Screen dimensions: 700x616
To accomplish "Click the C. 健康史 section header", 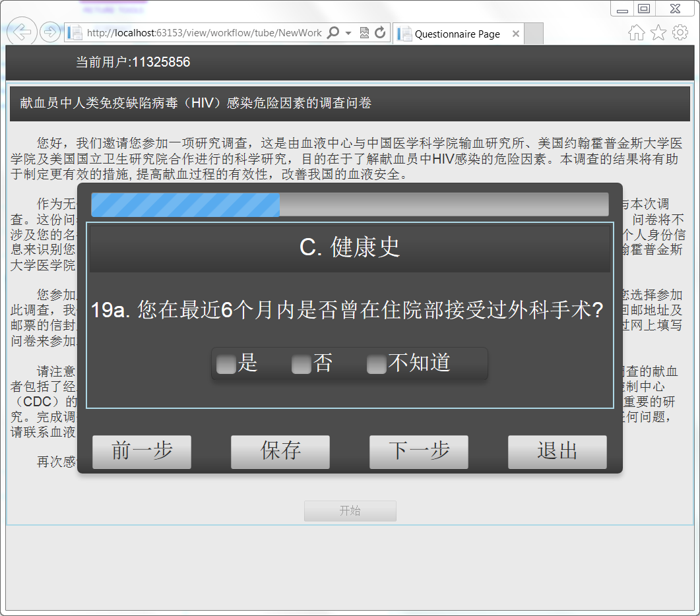I will (x=350, y=248).
